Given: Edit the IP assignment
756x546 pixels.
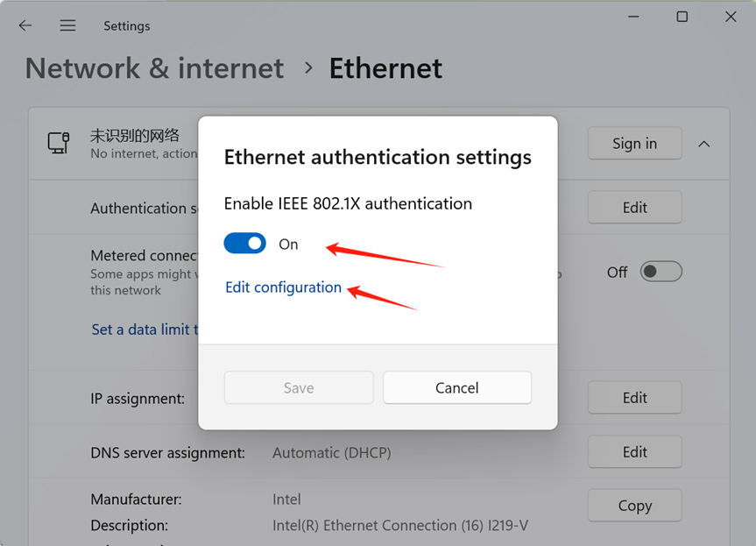Looking at the screenshot, I should point(634,397).
